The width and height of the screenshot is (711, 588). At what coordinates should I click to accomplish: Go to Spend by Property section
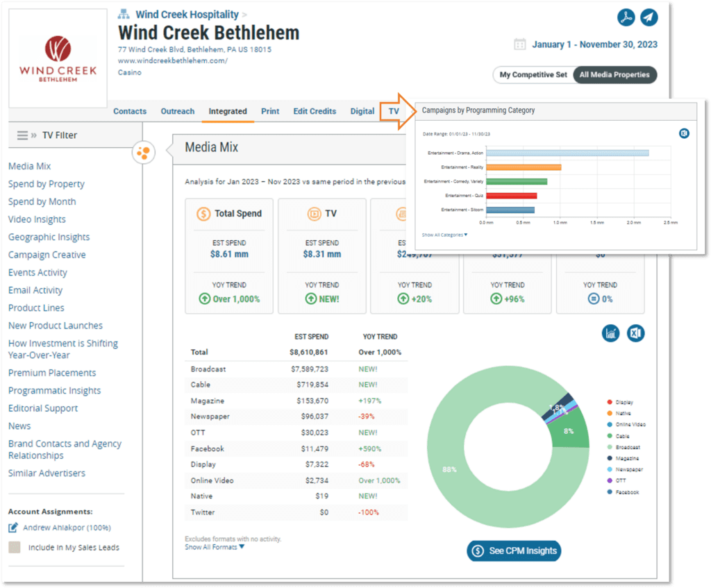[x=47, y=183]
